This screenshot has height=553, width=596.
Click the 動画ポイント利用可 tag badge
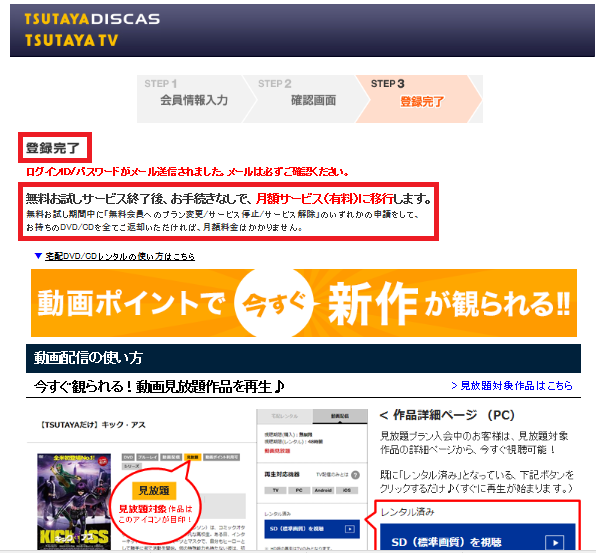tap(221, 457)
